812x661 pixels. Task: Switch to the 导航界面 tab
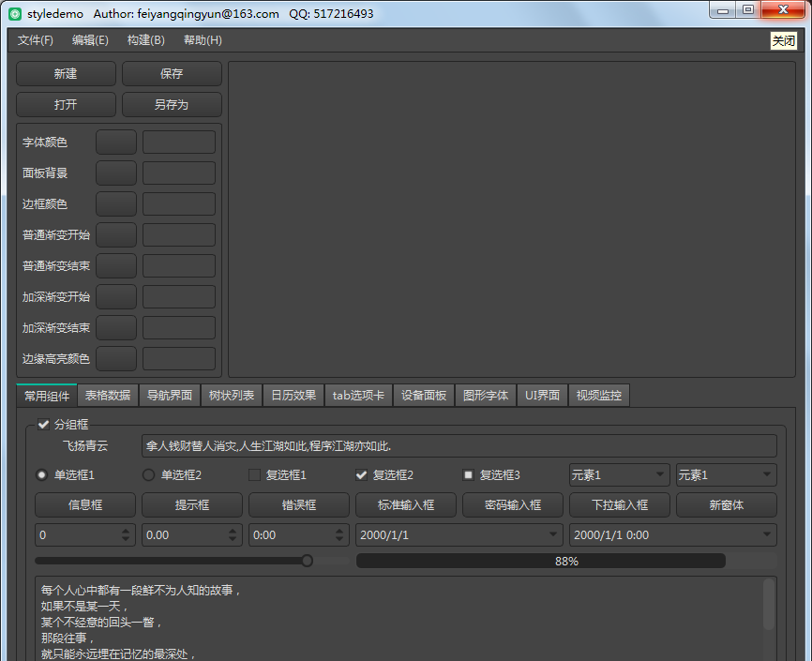pyautogui.click(x=170, y=396)
